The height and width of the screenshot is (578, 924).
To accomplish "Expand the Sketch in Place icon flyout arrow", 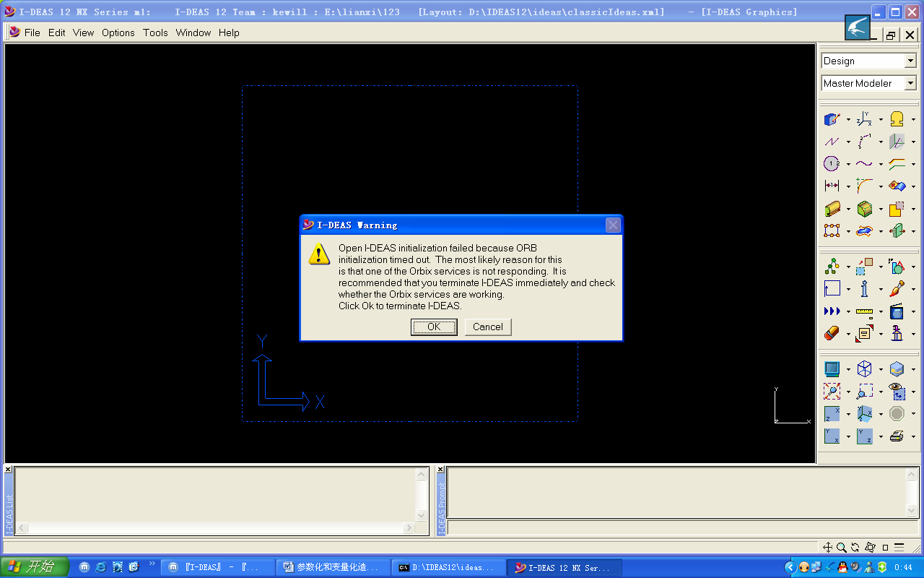I will coord(848,121).
